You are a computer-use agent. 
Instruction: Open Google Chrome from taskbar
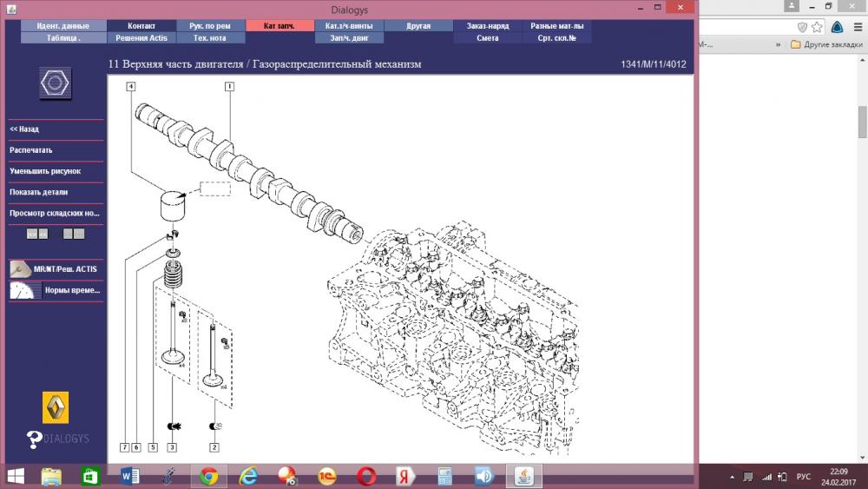coord(208,476)
